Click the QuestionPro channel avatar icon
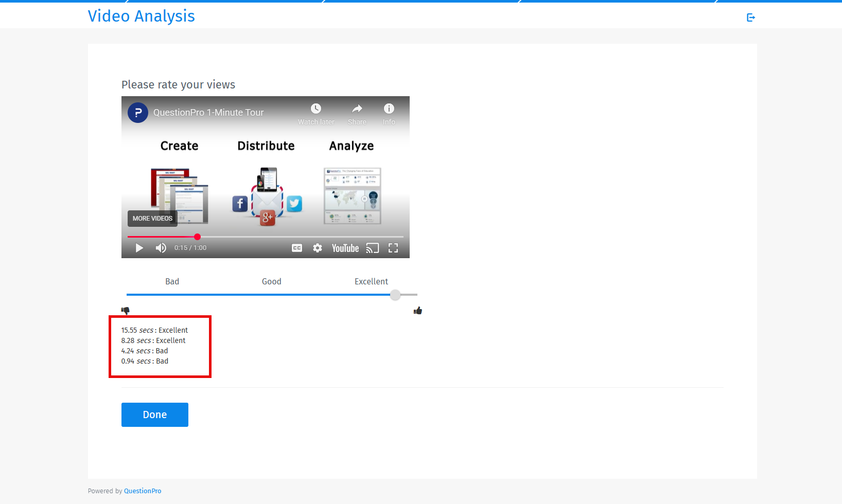This screenshot has height=504, width=842. [138, 113]
